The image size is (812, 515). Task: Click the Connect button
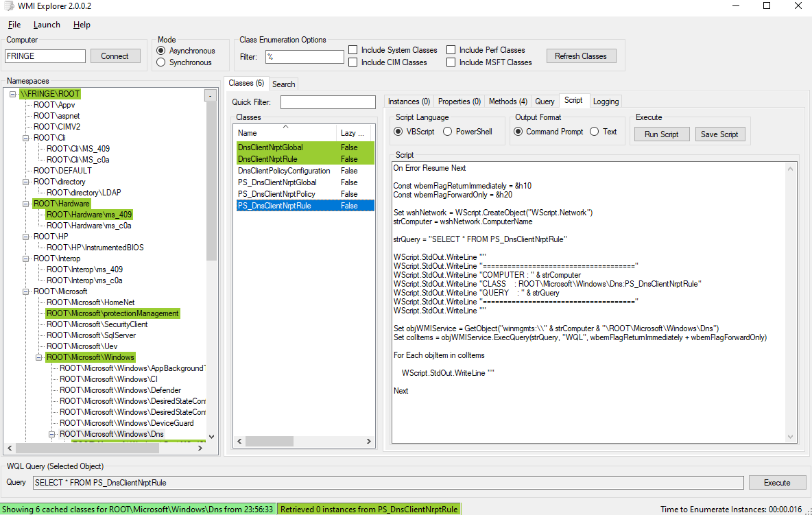pos(115,56)
